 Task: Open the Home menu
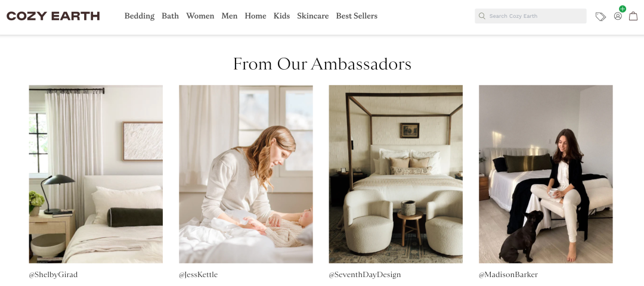pyautogui.click(x=255, y=16)
